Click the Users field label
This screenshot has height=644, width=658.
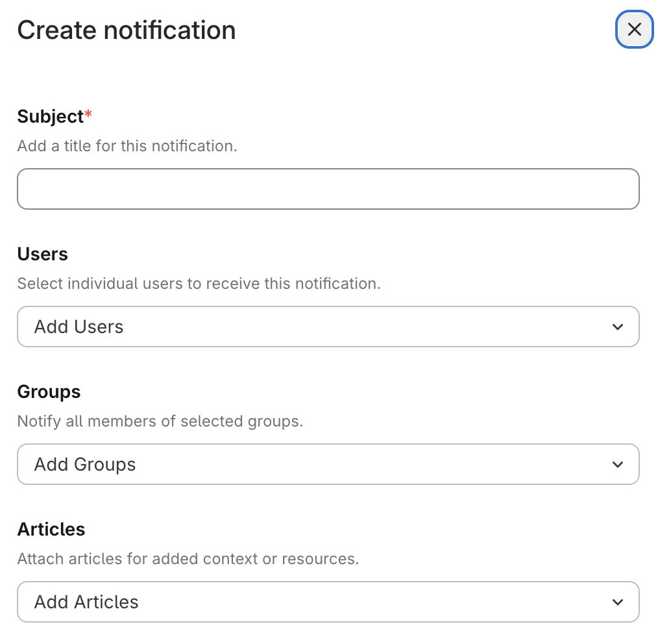43,254
